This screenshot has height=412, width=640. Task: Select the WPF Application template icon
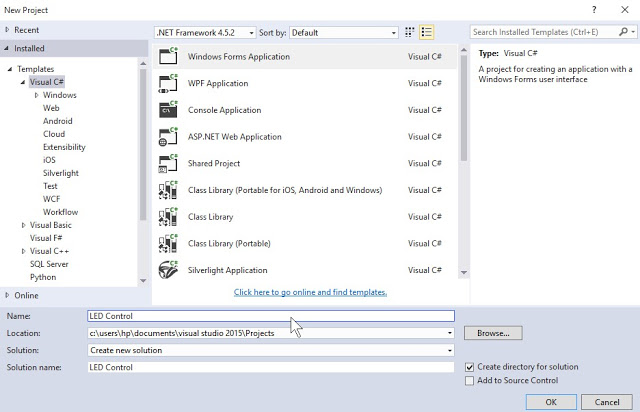coord(168,83)
